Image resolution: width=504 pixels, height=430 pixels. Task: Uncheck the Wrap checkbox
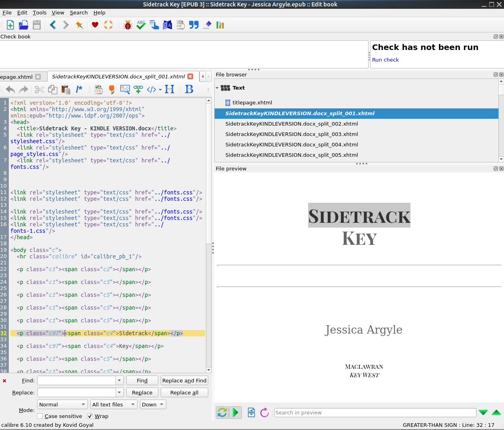tap(90, 416)
